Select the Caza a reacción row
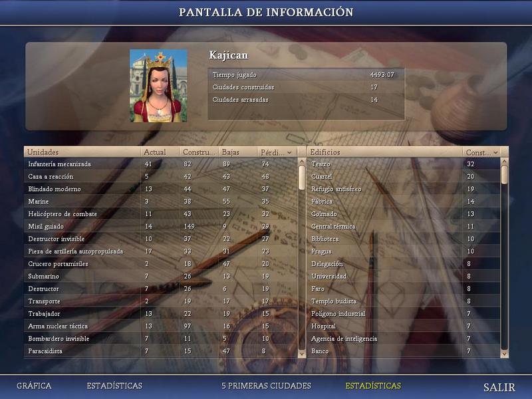Viewport: 532px width, 399px height. 161,176
